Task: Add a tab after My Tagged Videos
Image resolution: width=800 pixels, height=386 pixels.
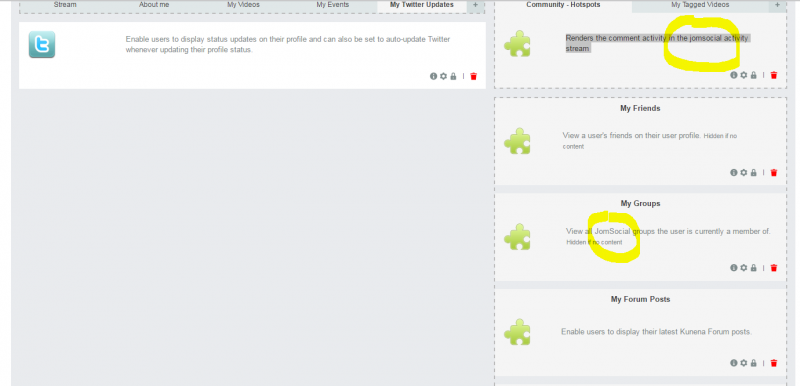Action: 778,5
